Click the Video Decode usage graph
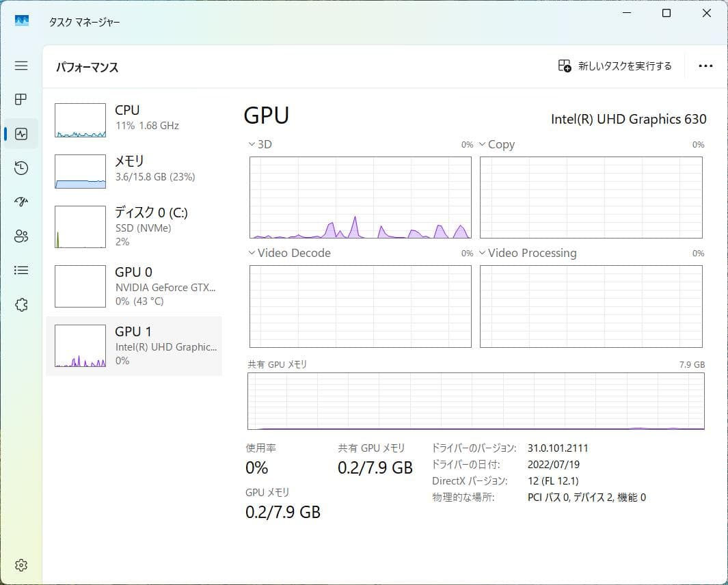The height and width of the screenshot is (585, 728). point(360,306)
